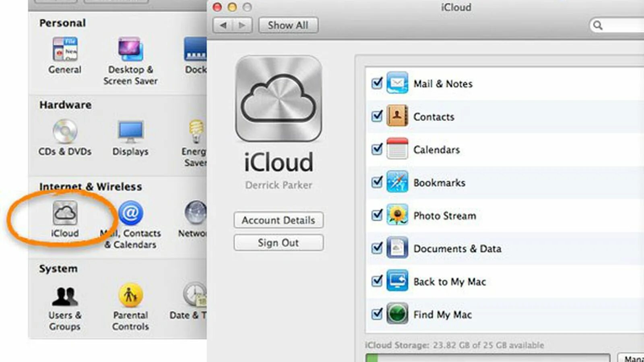Image resolution: width=644 pixels, height=362 pixels.
Task: Open Account Details
Action: (279, 220)
